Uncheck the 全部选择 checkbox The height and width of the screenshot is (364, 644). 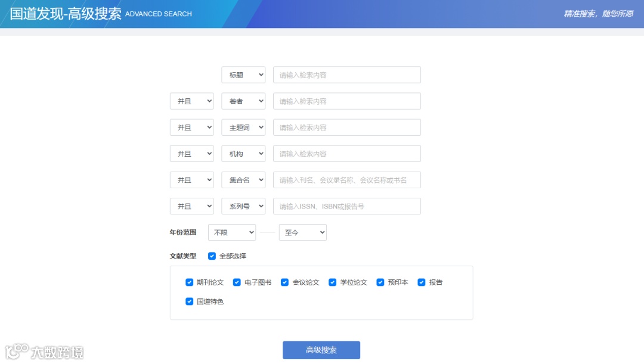(x=212, y=256)
